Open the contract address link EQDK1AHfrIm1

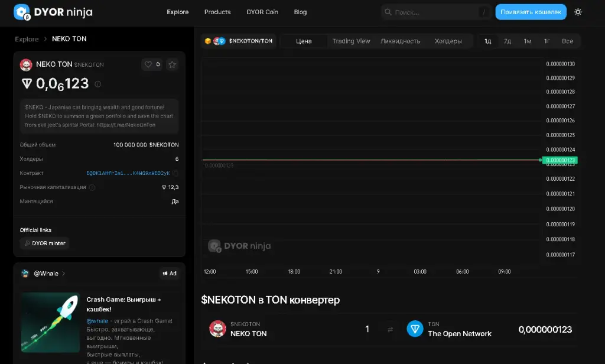[128, 173]
